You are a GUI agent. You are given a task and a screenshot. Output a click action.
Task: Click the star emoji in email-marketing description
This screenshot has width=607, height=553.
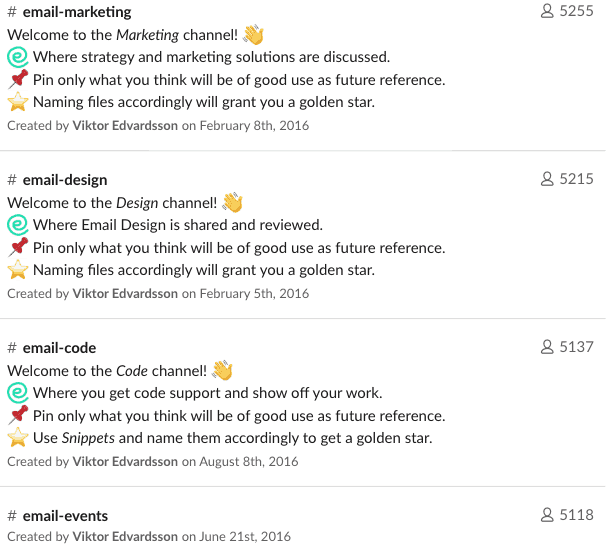pyautogui.click(x=18, y=102)
